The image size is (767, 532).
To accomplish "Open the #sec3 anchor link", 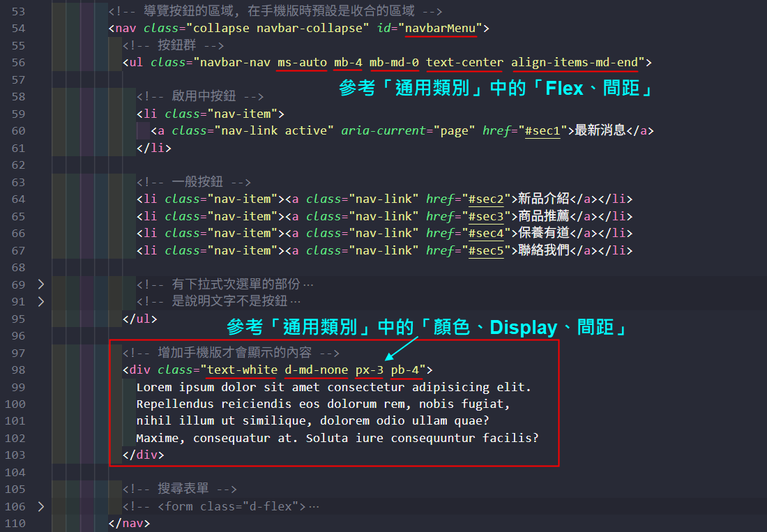I will [485, 216].
